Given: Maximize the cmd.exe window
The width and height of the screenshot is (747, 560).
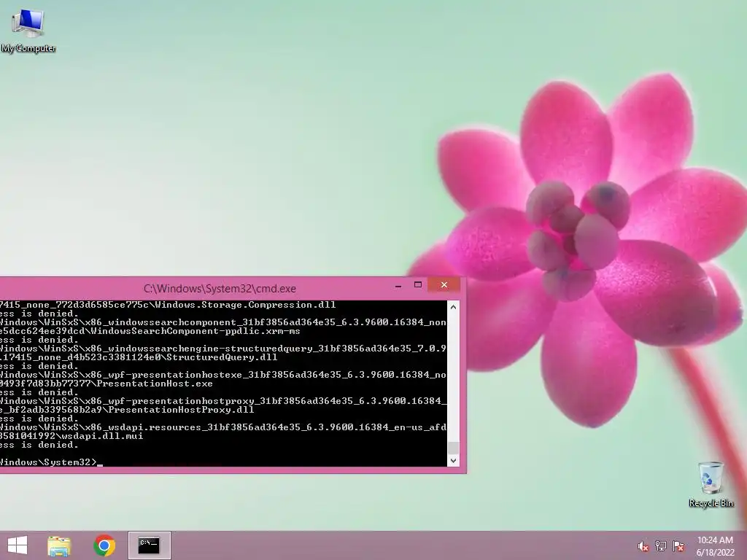Looking at the screenshot, I should point(418,285).
